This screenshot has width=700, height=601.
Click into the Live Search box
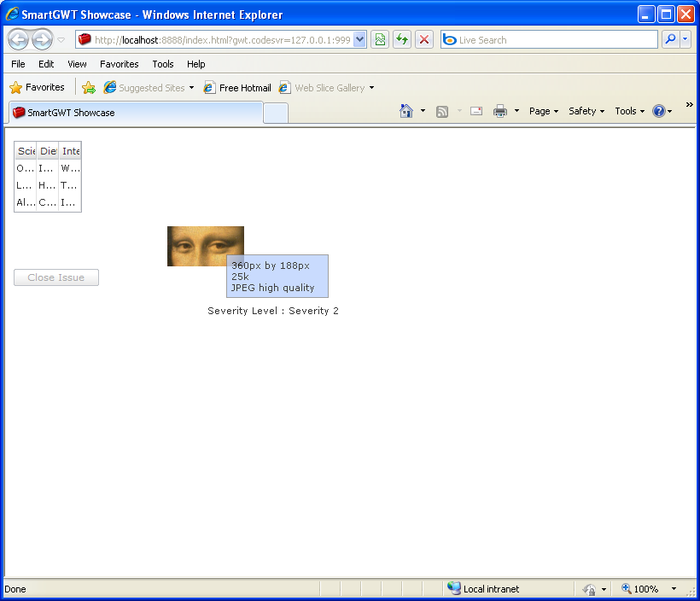pos(549,40)
